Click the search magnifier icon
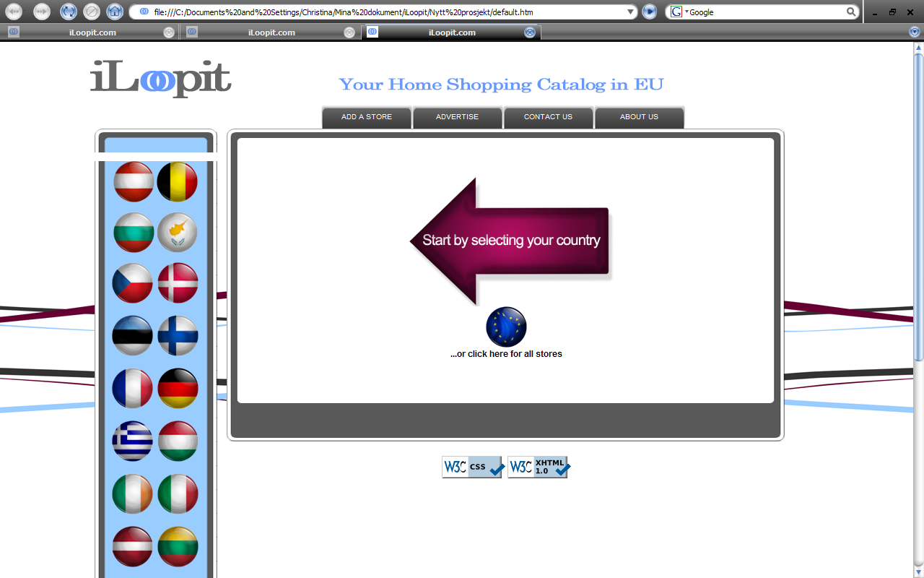The width and height of the screenshot is (924, 578). click(852, 12)
